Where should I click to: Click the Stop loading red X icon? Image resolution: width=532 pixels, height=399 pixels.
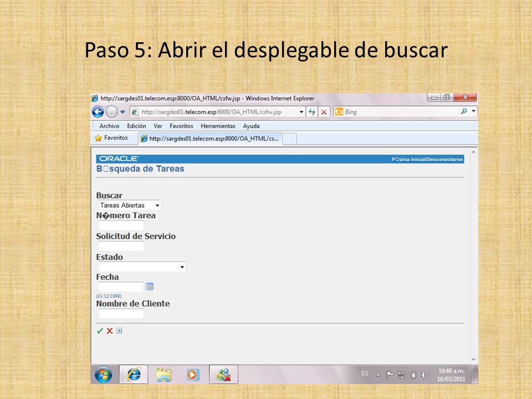coord(324,112)
